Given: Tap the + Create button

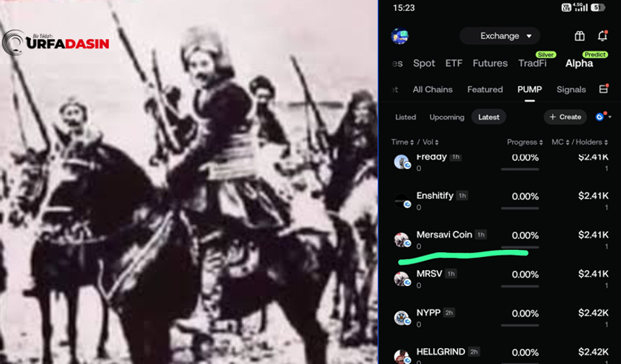Looking at the screenshot, I should 565,117.
